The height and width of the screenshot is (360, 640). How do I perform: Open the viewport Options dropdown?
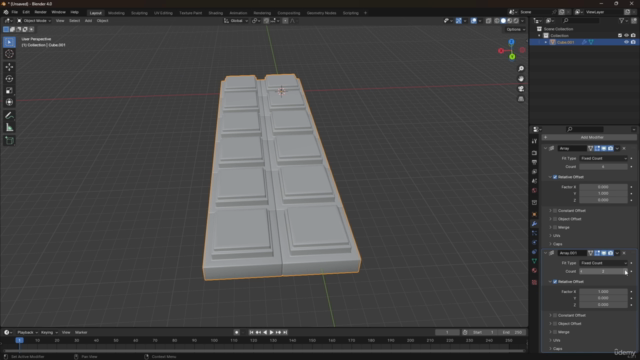pyautogui.click(x=515, y=29)
